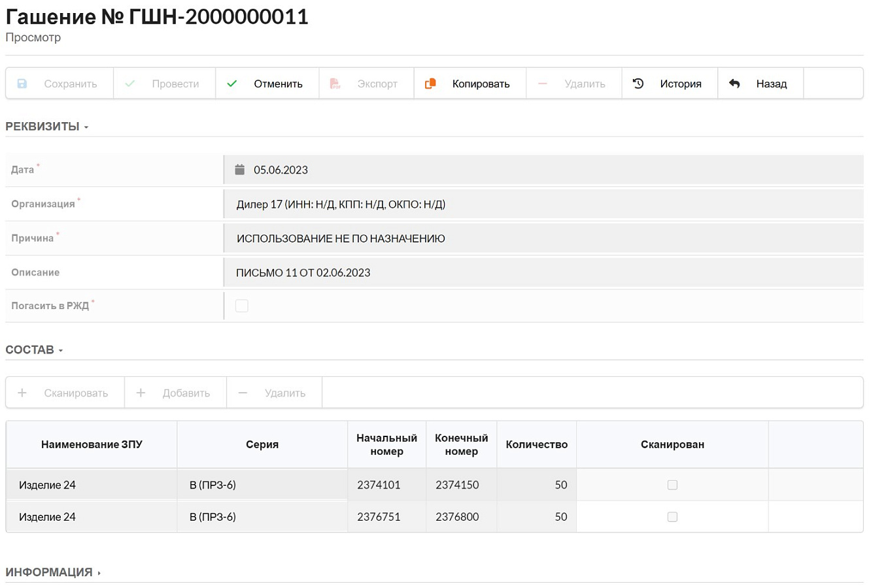
Task: Click the back arrow icon beside Назад
Action: [x=734, y=84]
